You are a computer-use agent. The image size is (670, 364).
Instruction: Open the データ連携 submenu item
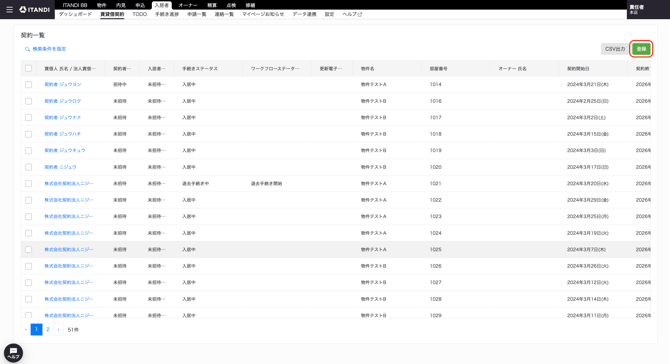click(304, 14)
